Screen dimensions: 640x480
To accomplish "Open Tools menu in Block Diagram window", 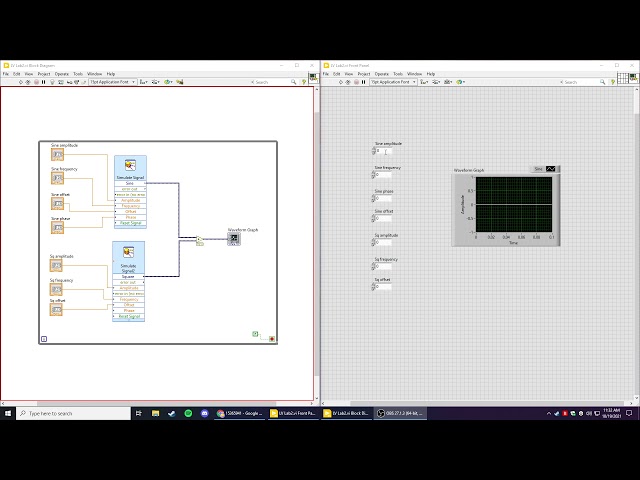I will (77, 73).
